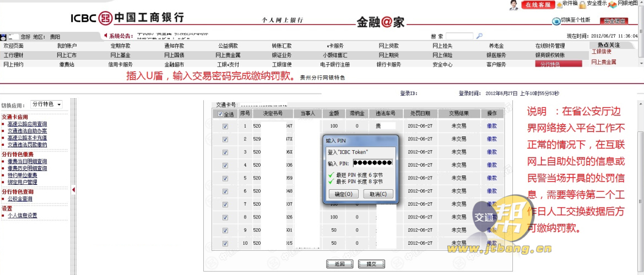Viewport: 644px width, 275px height.
Task: Click the 决定书号 column header
Action: coord(273,113)
